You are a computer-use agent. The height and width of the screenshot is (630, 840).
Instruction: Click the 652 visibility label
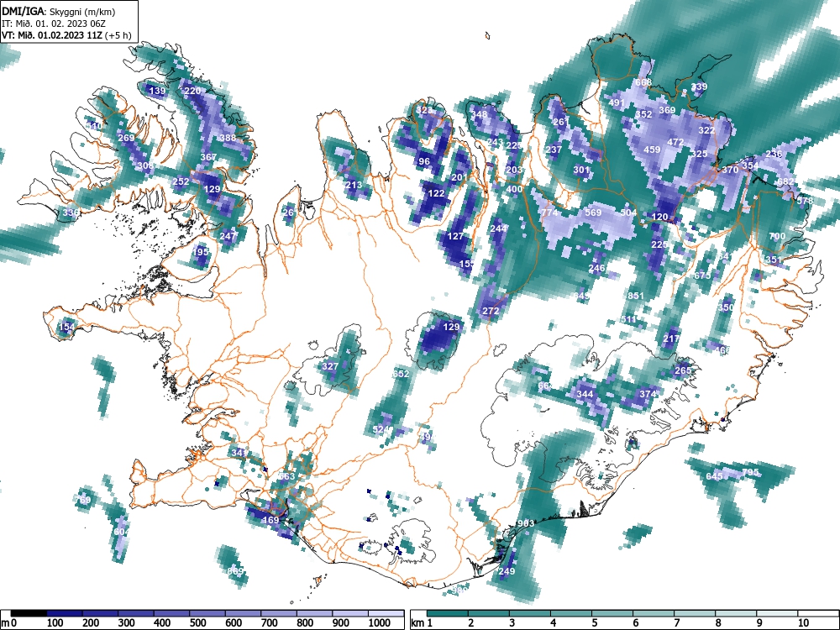(x=401, y=374)
